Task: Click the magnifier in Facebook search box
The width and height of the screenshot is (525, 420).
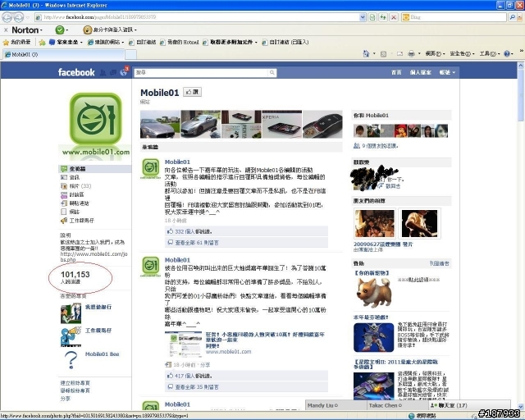Action: pos(272,72)
